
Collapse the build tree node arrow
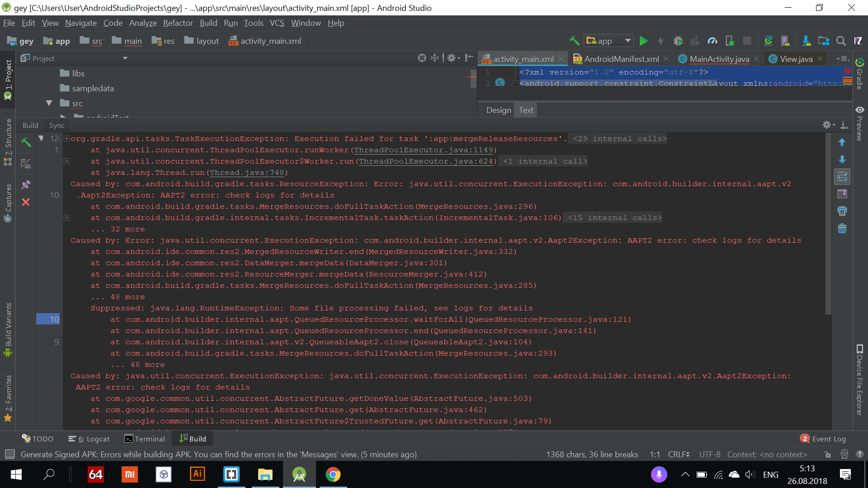pos(41,138)
